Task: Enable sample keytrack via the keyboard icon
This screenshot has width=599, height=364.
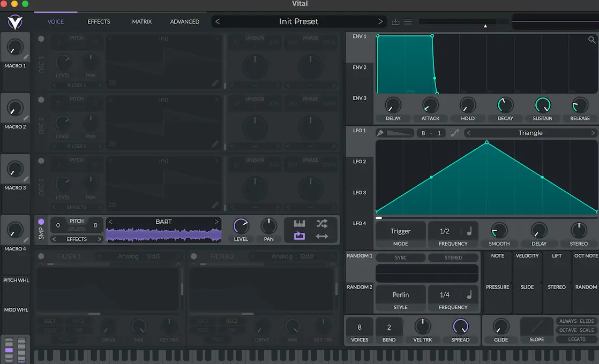Action: [x=299, y=223]
